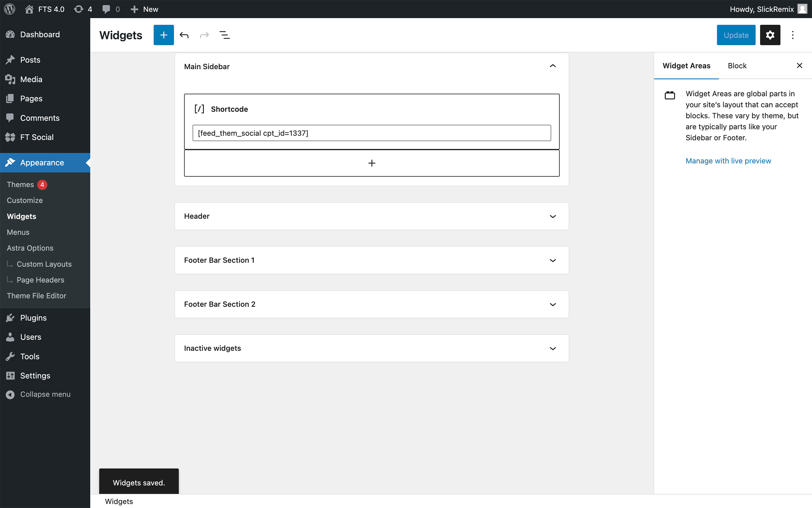Open Themes submenu with 4 updates
This screenshot has width=812, height=508.
click(x=27, y=185)
